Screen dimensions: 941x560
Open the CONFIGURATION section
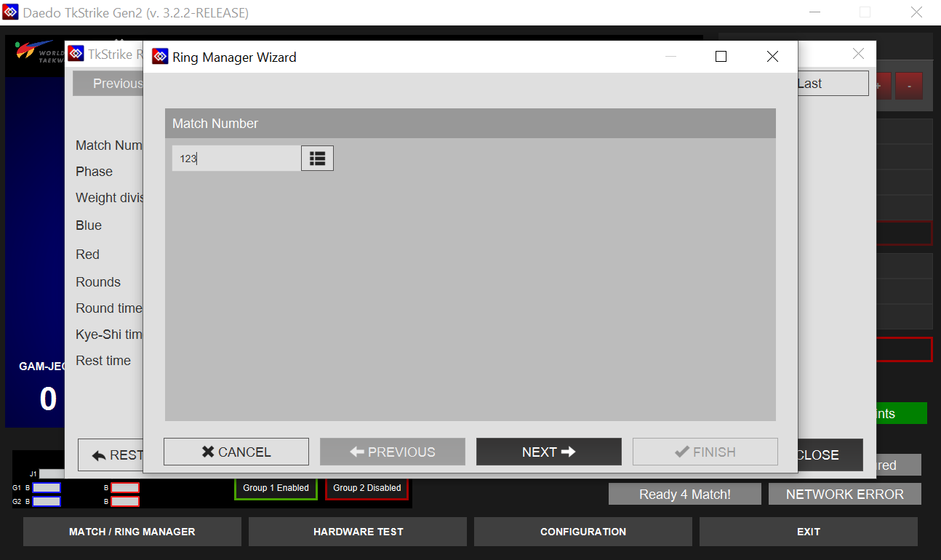pos(582,532)
